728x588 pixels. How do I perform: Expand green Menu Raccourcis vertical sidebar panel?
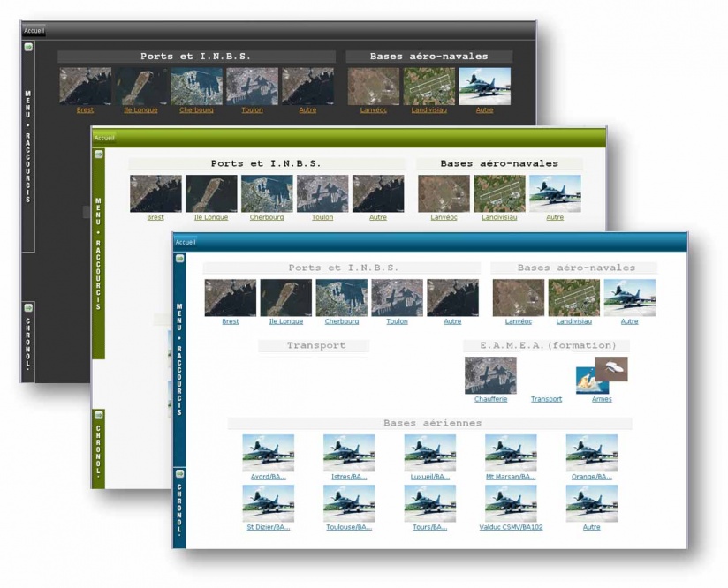tap(98, 254)
